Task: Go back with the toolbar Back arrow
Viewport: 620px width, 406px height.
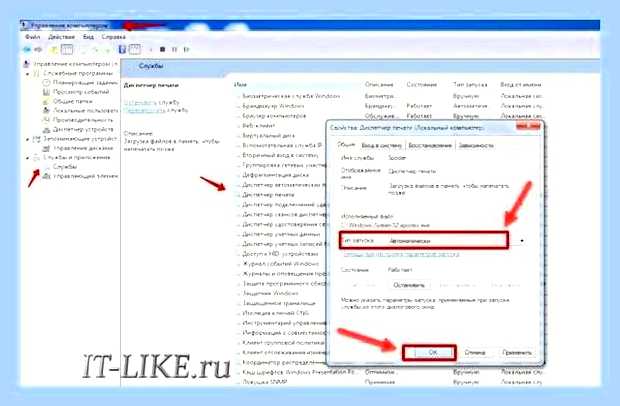Action: (x=27, y=49)
